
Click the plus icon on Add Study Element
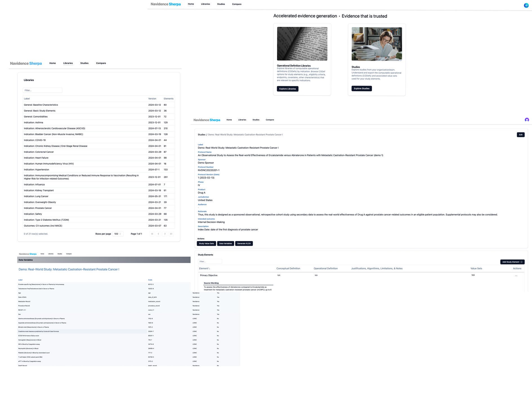tap(522, 262)
